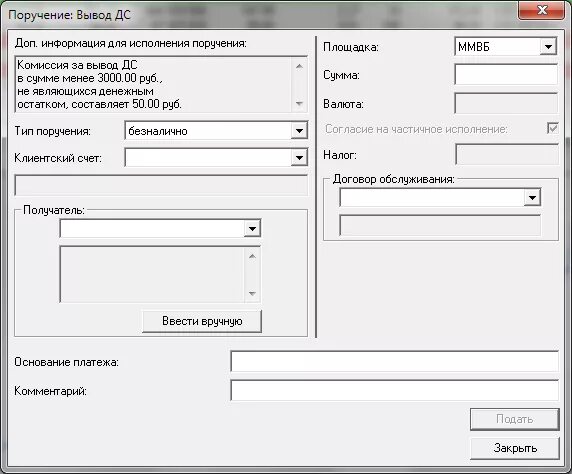This screenshot has width=572, height=474.
Task: Click the Валюта field
Action: [x=506, y=104]
